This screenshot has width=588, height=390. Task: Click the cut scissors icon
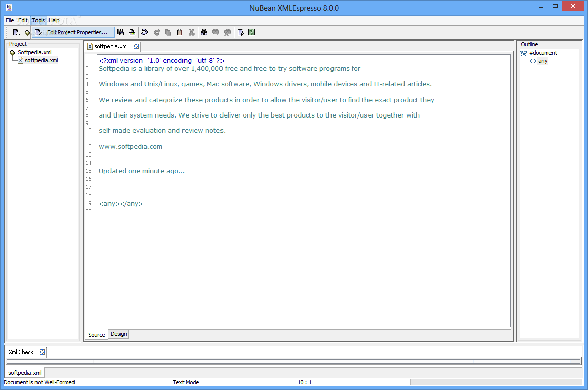click(x=191, y=32)
